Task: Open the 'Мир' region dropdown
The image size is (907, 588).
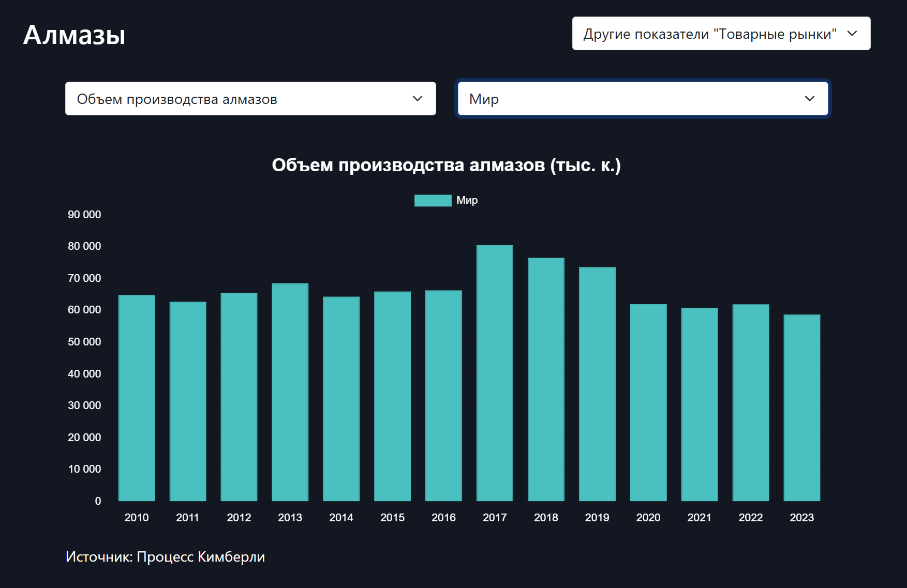Action: pos(643,99)
